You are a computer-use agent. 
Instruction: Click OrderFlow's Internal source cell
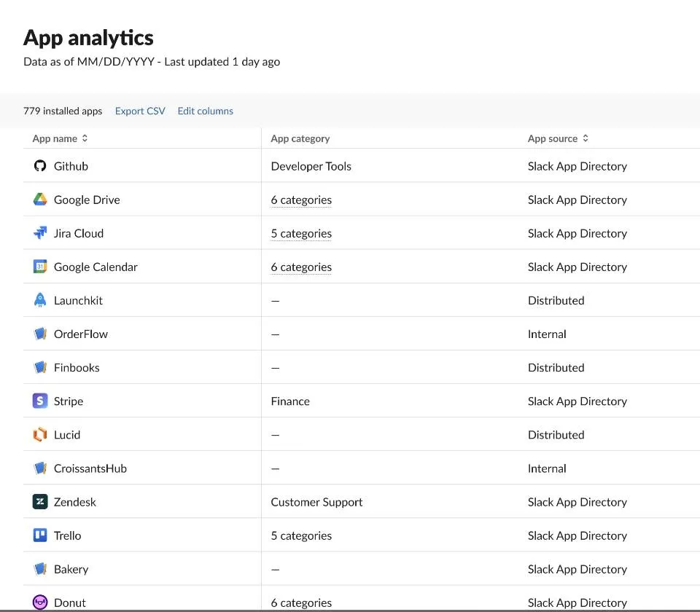[x=547, y=334]
